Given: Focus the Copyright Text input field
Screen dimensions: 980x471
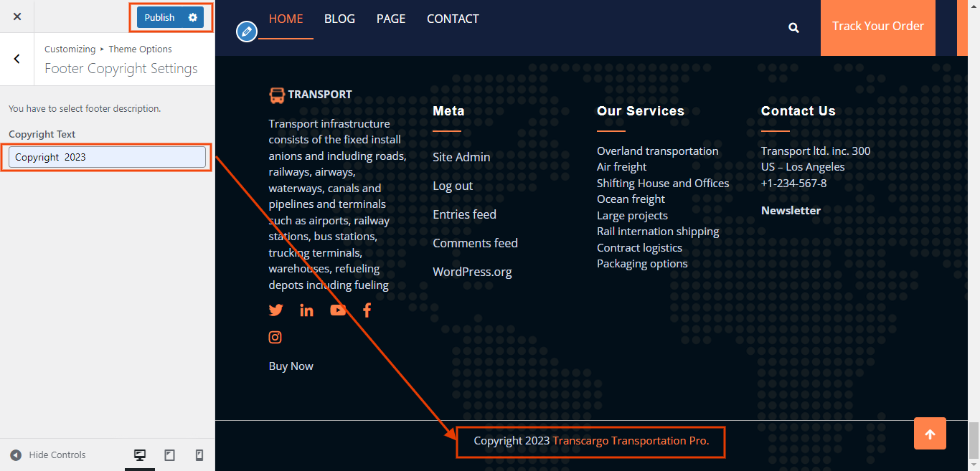Looking at the screenshot, I should click(107, 157).
